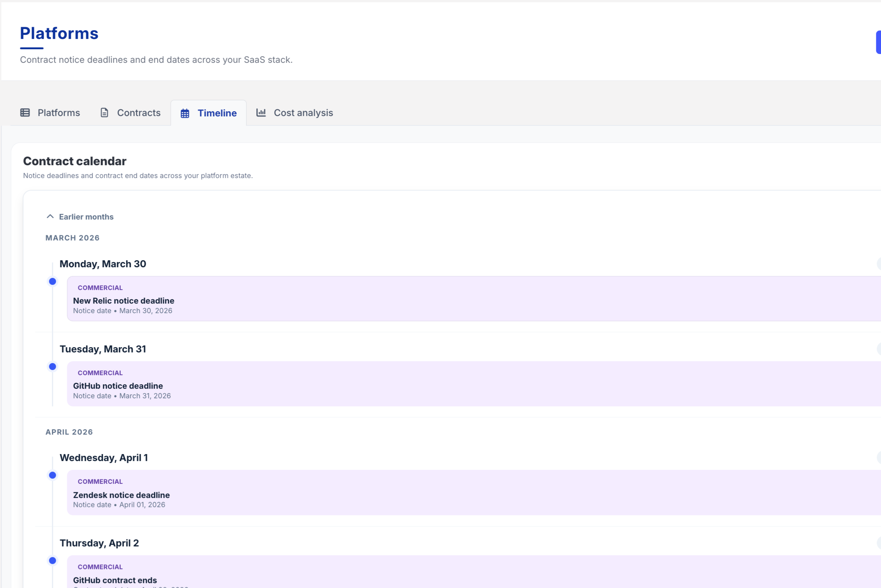The image size is (881, 588).
Task: Click the Cost analysis chart icon
Action: (261, 113)
